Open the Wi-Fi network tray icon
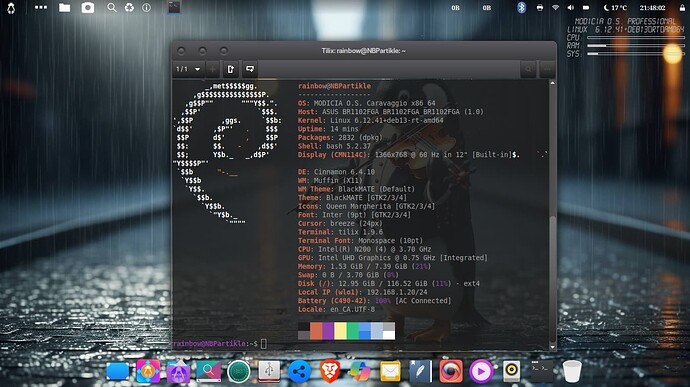Viewport: 690px width, 387px height. [x=555, y=7]
